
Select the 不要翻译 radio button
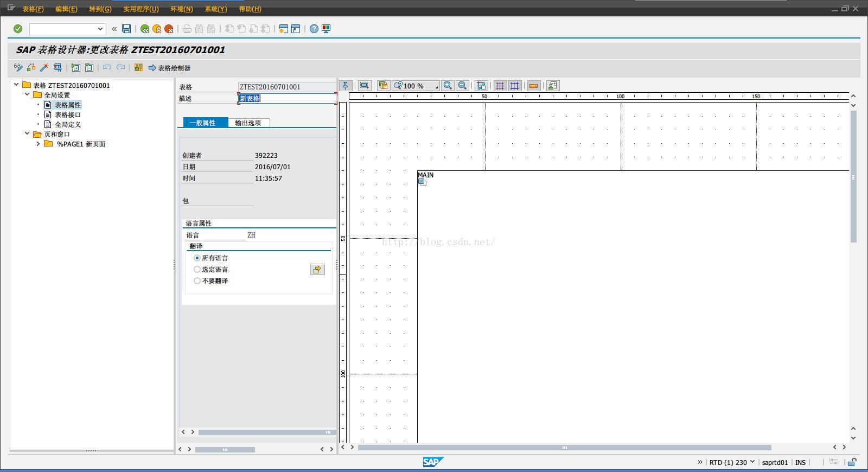(197, 281)
